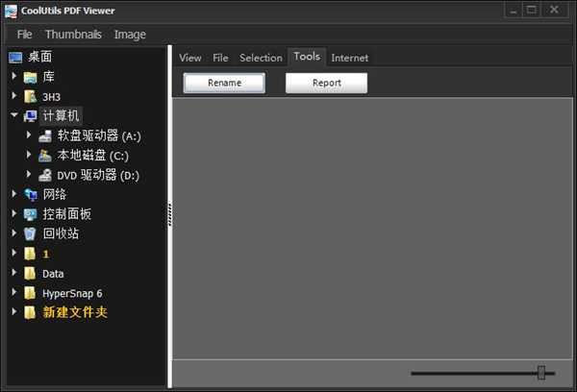Image resolution: width=577 pixels, height=392 pixels.
Task: Select 桌面 in the folder tree
Action: 39,57
